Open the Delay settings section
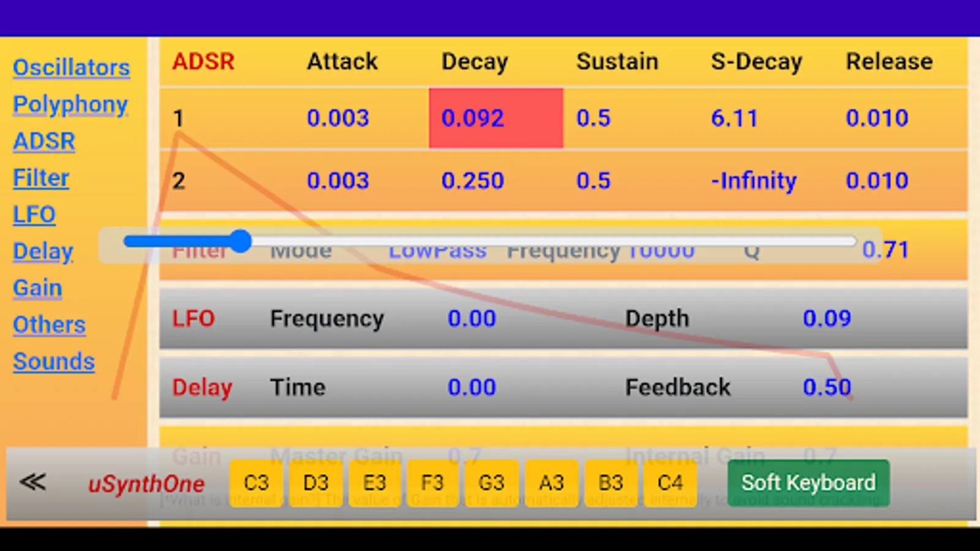980x551 pixels. (x=42, y=251)
